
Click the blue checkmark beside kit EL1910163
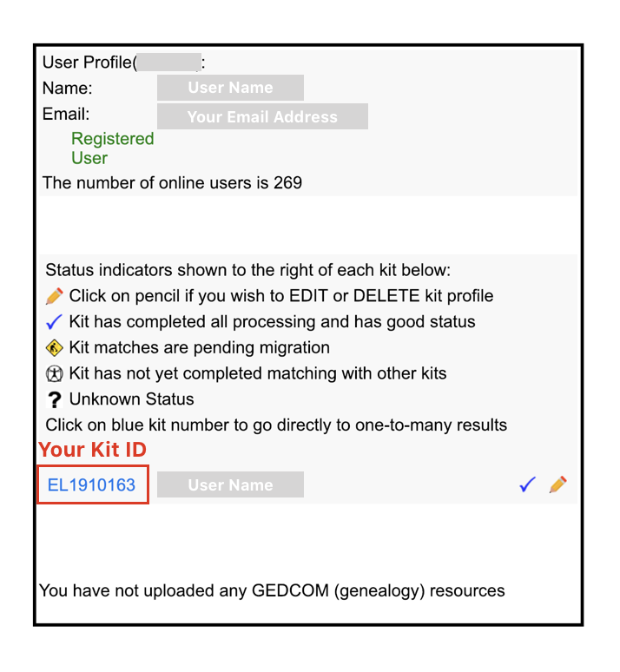pos(527,484)
